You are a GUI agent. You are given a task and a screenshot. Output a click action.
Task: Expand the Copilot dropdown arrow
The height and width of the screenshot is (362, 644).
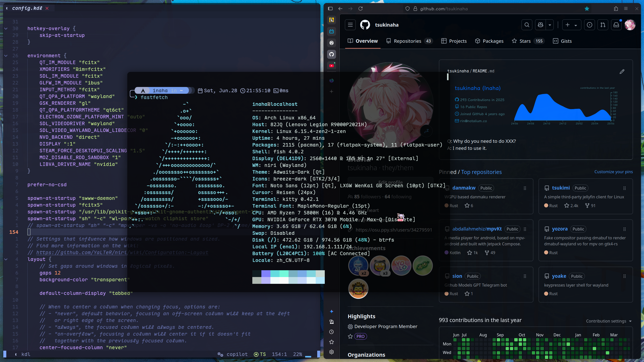pos(550,25)
